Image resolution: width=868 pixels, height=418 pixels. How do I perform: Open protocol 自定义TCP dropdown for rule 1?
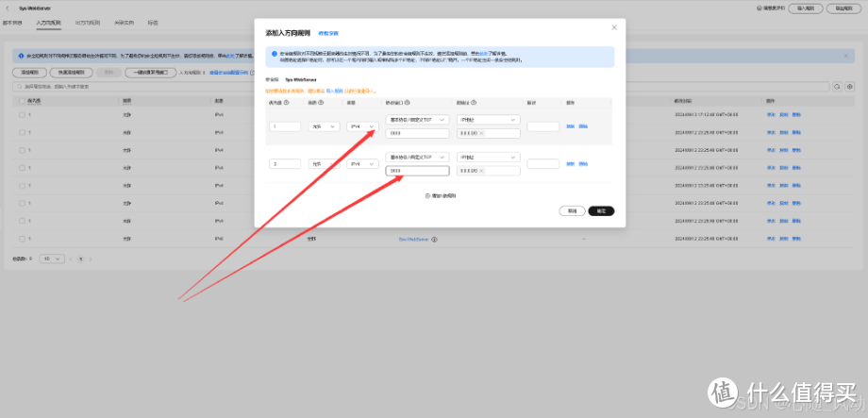point(417,120)
